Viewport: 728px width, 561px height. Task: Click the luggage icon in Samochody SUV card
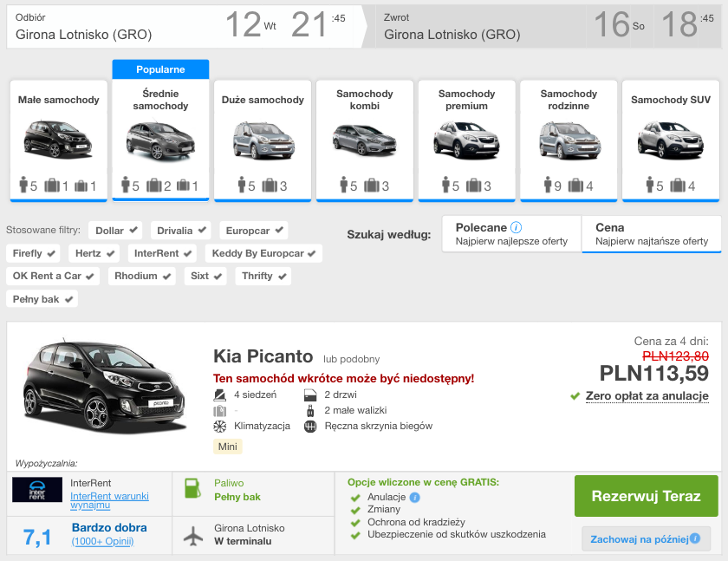[x=678, y=186]
